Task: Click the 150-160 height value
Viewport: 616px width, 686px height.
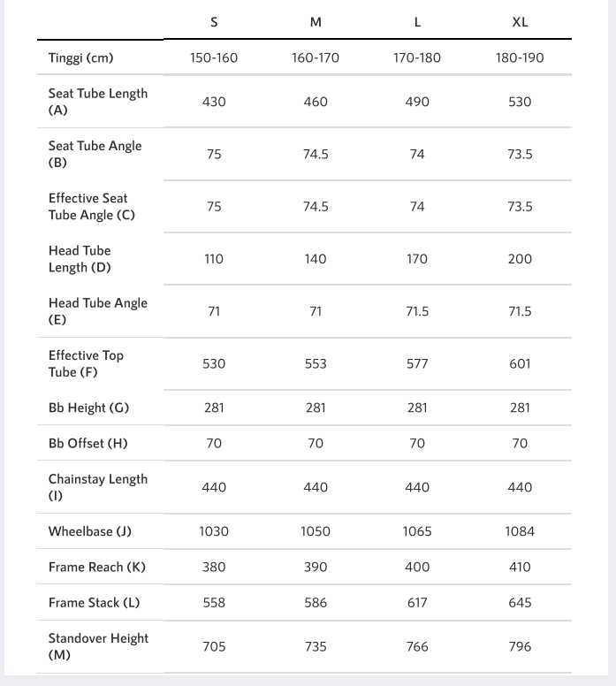Action: click(x=214, y=58)
